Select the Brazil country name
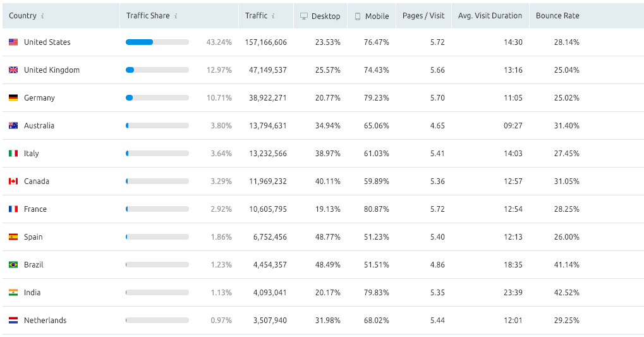 (x=33, y=265)
